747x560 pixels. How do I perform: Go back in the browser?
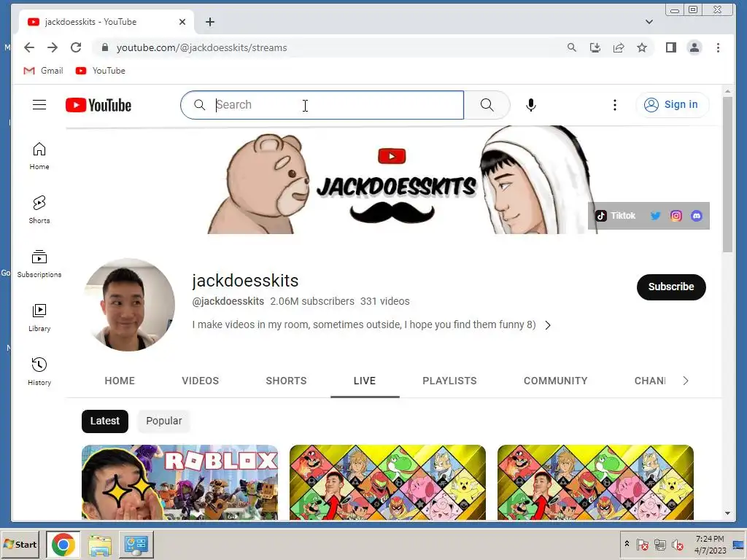tap(29, 47)
